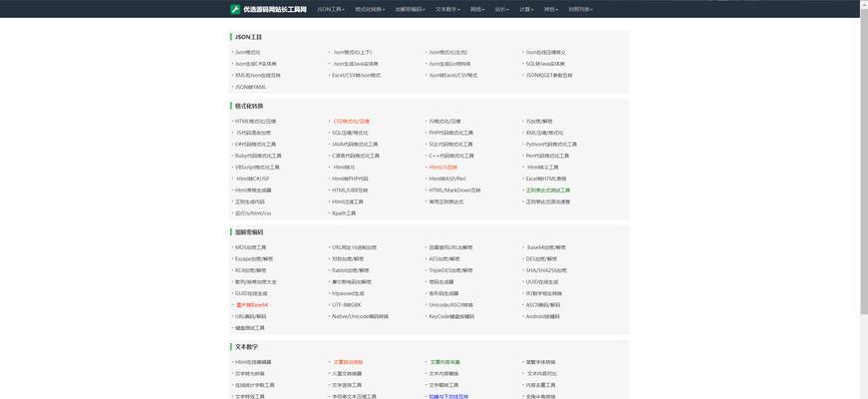
Task: Open the Unicode/ASCII转换 link
Action: [x=450, y=305]
